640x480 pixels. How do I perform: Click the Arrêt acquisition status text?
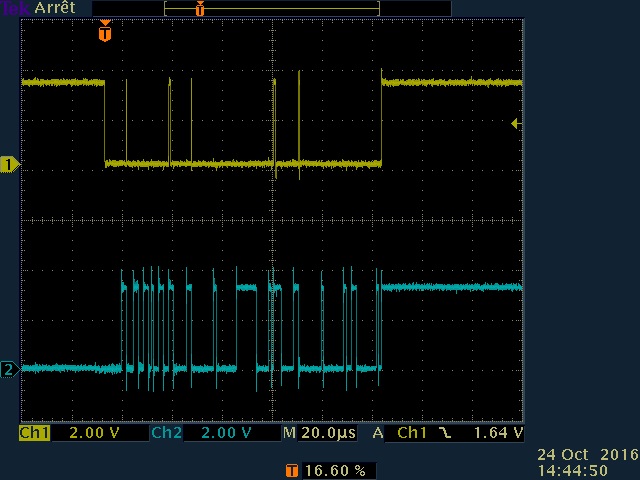[55, 8]
